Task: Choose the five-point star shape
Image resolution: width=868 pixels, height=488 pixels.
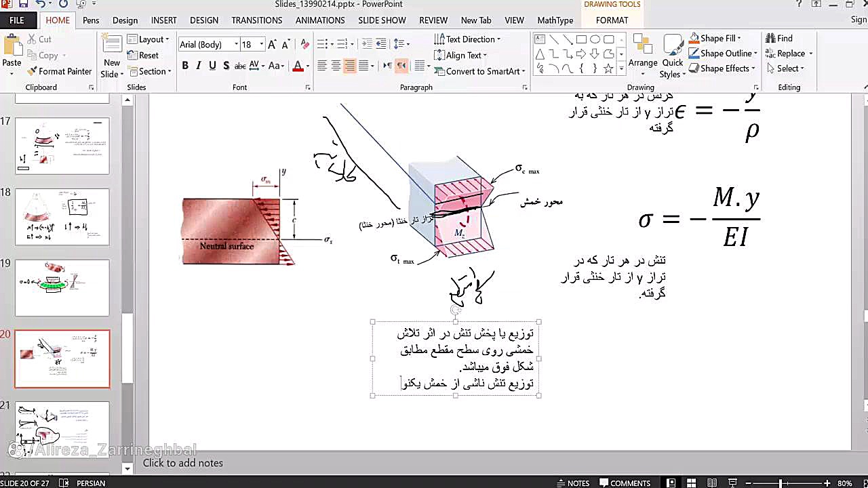Action: click(x=608, y=68)
